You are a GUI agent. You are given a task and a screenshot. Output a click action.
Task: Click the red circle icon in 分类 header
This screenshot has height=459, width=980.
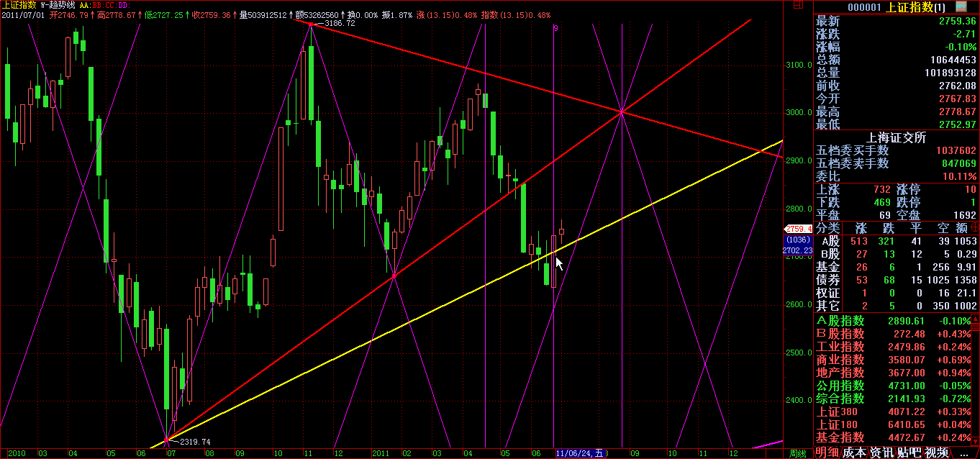pos(974,227)
